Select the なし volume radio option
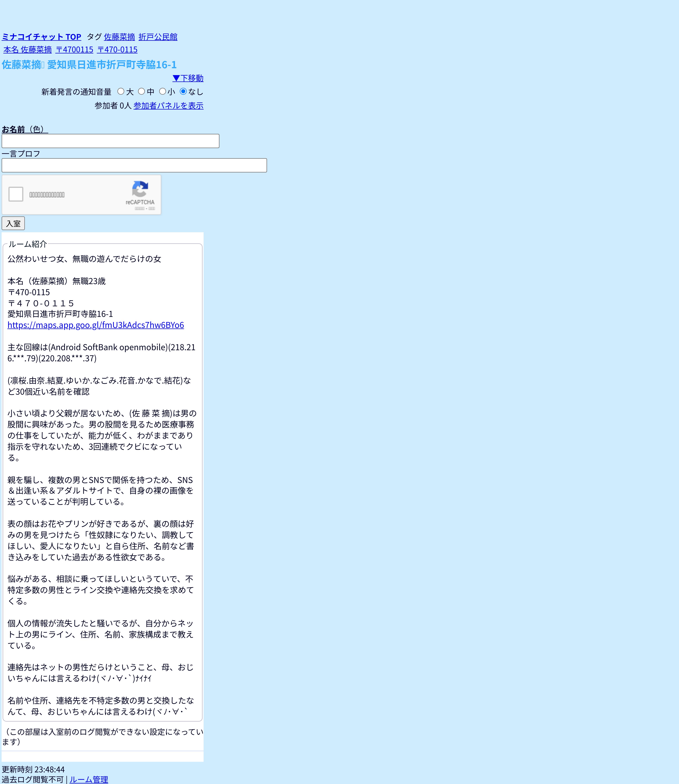 coord(183,91)
